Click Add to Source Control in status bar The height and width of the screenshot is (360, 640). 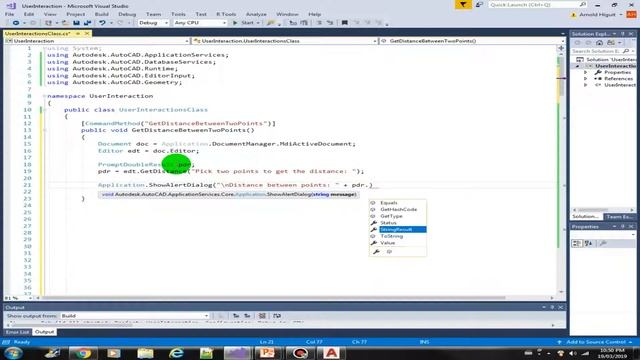click(x=596, y=342)
